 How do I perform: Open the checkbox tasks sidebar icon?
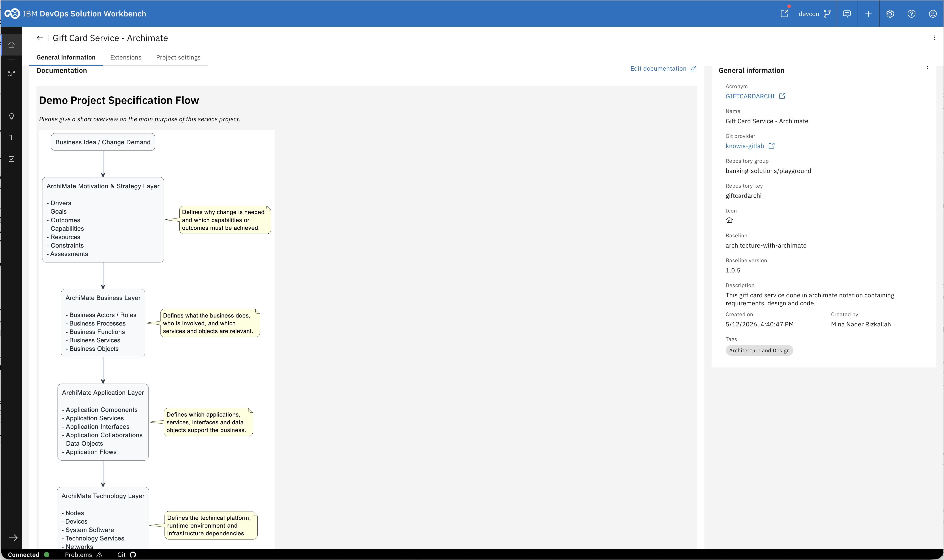tap(12, 159)
